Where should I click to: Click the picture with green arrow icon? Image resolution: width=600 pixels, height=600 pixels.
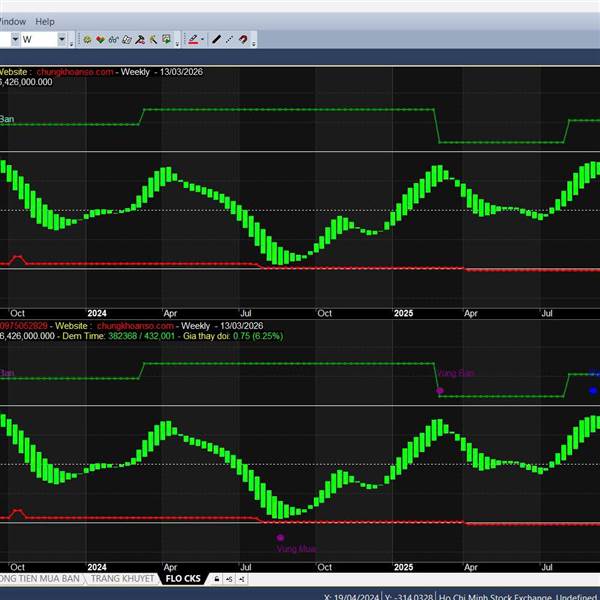(x=167, y=40)
